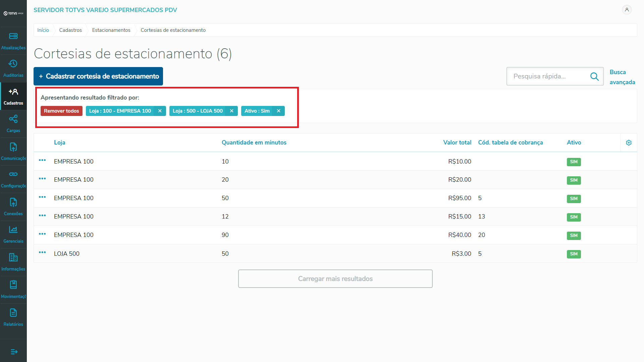
Task: Navigate to Estacionamentos breadcrumb
Action: click(x=111, y=30)
